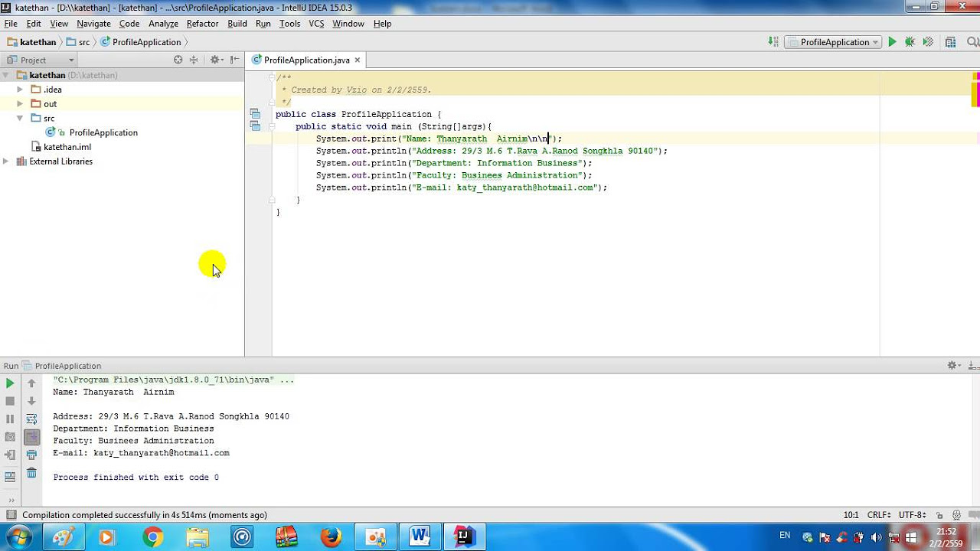Open Run panel settings gear

pyautogui.click(x=954, y=366)
